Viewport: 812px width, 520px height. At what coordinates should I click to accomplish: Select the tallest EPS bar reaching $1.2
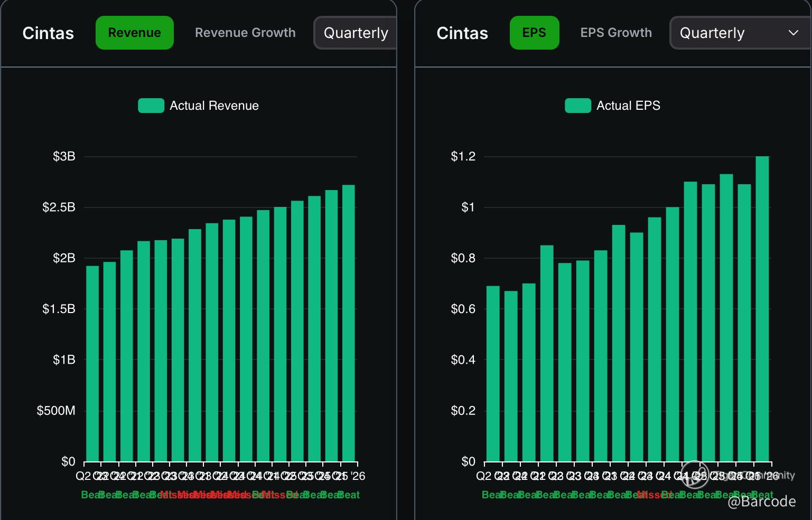tap(762, 309)
